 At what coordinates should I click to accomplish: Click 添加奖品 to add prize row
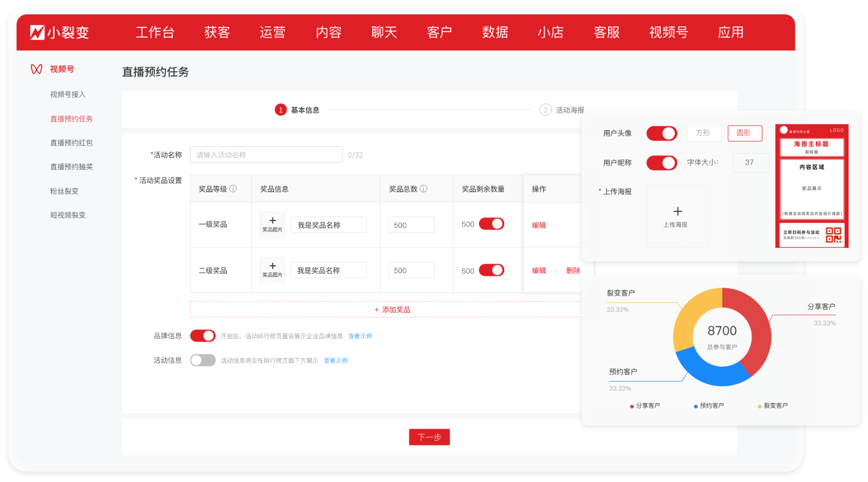[392, 310]
